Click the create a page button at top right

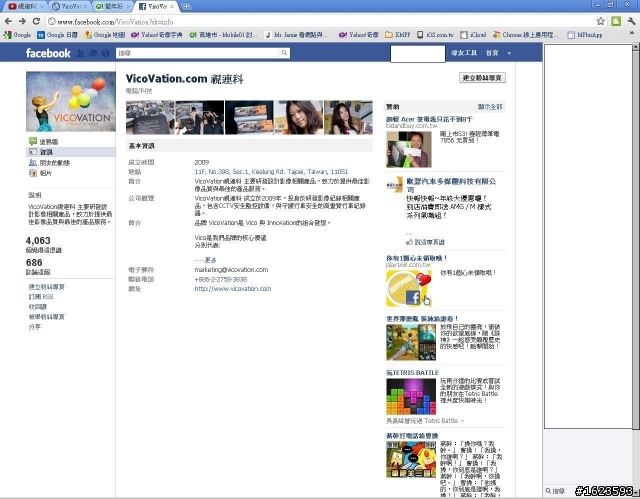[x=482, y=78]
